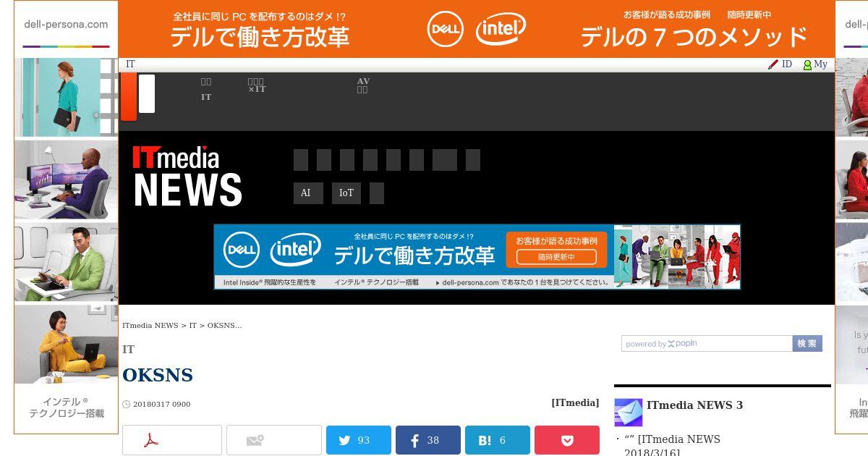
Task: Click the popIn search input field
Action: point(707,344)
